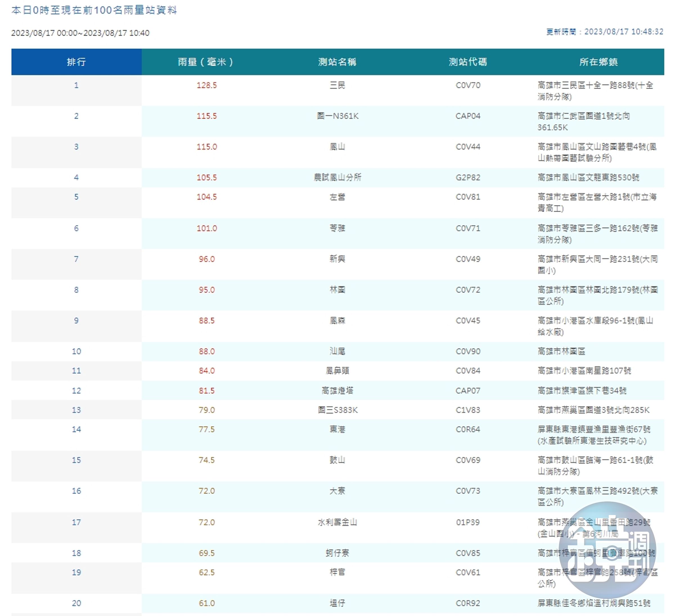
Task: Click the station name 新興
Action: (x=337, y=259)
